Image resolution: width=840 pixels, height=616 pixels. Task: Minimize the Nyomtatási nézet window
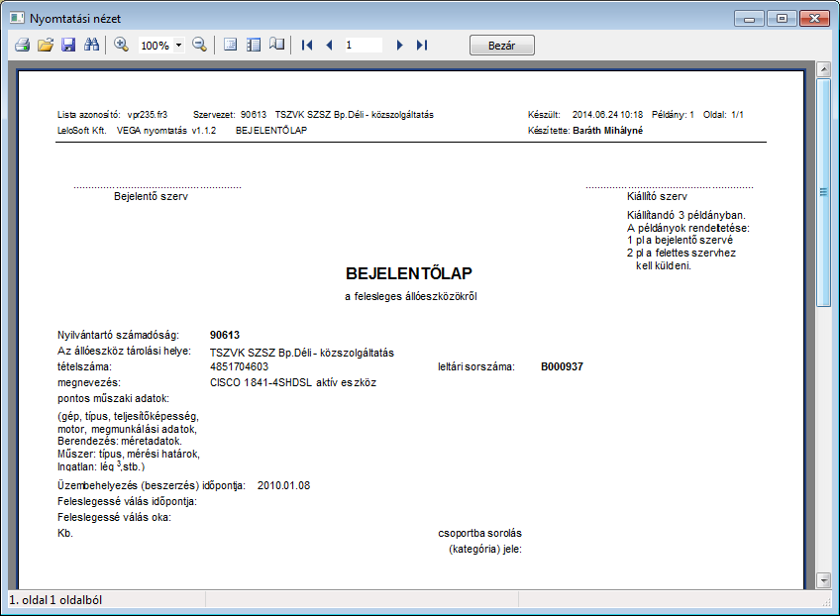click(749, 19)
